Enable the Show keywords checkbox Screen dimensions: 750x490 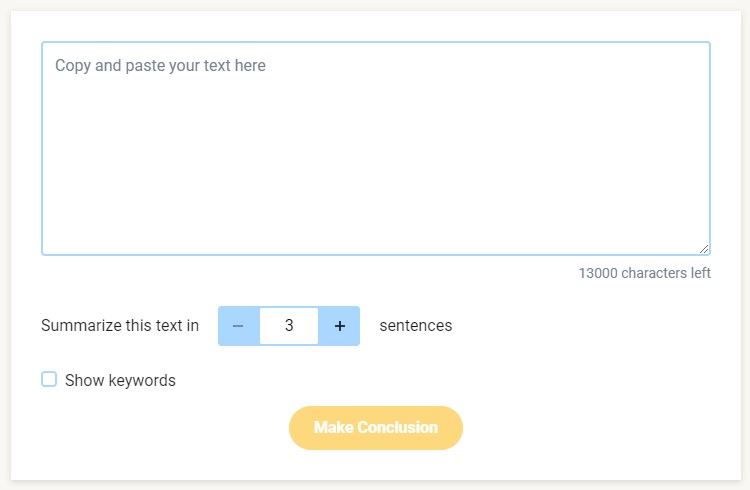(49, 379)
